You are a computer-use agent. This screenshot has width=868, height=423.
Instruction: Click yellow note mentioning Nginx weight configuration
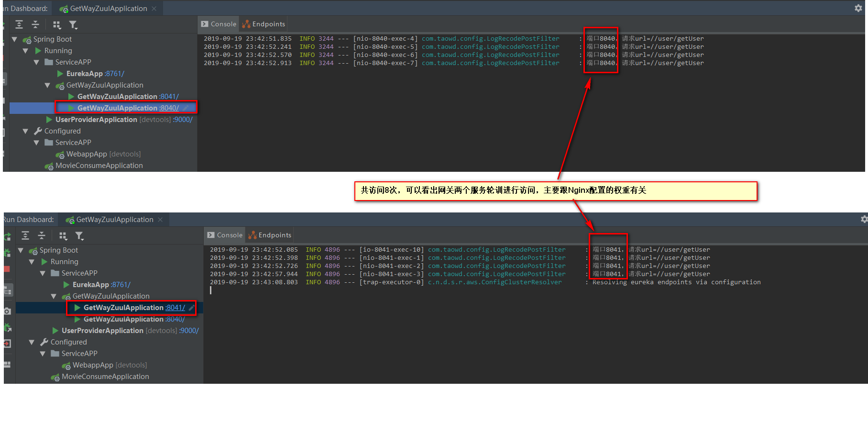[x=556, y=191]
